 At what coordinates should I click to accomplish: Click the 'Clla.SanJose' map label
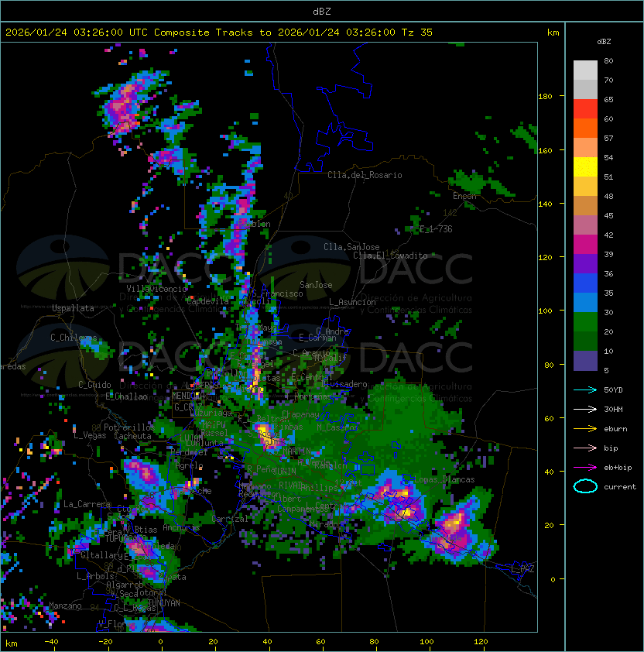pos(351,247)
